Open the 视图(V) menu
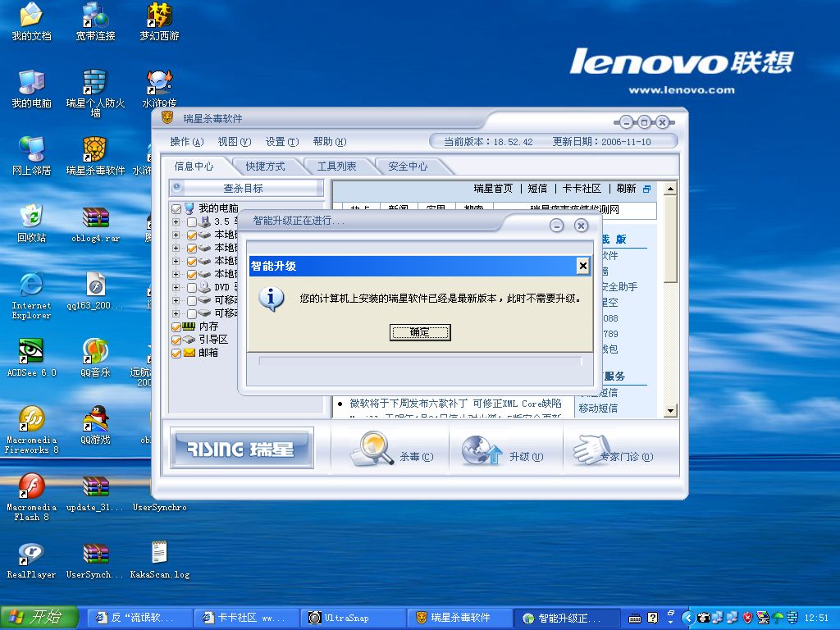The height and width of the screenshot is (630, 840). 234,142
